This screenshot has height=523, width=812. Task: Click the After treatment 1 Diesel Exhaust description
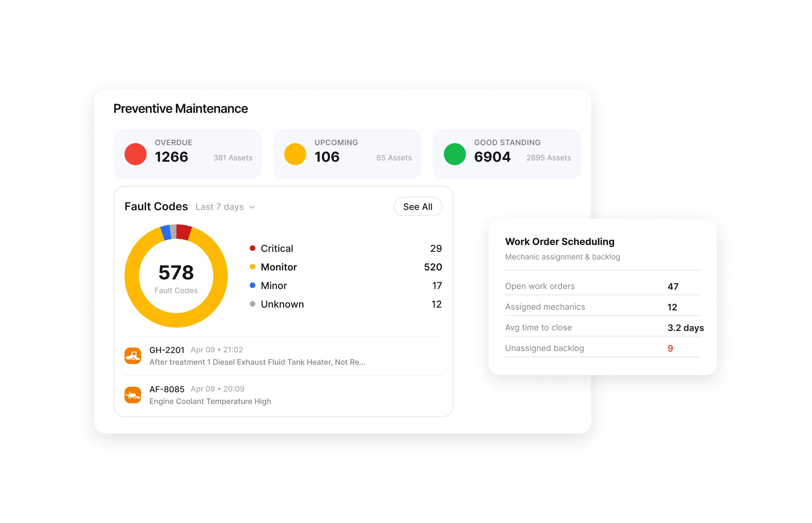pos(257,362)
